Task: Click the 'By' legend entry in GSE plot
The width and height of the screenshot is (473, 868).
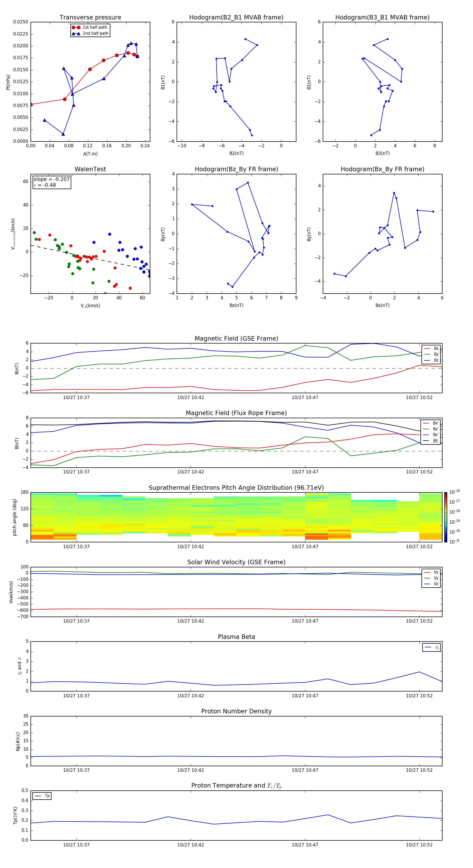Action: (431, 354)
